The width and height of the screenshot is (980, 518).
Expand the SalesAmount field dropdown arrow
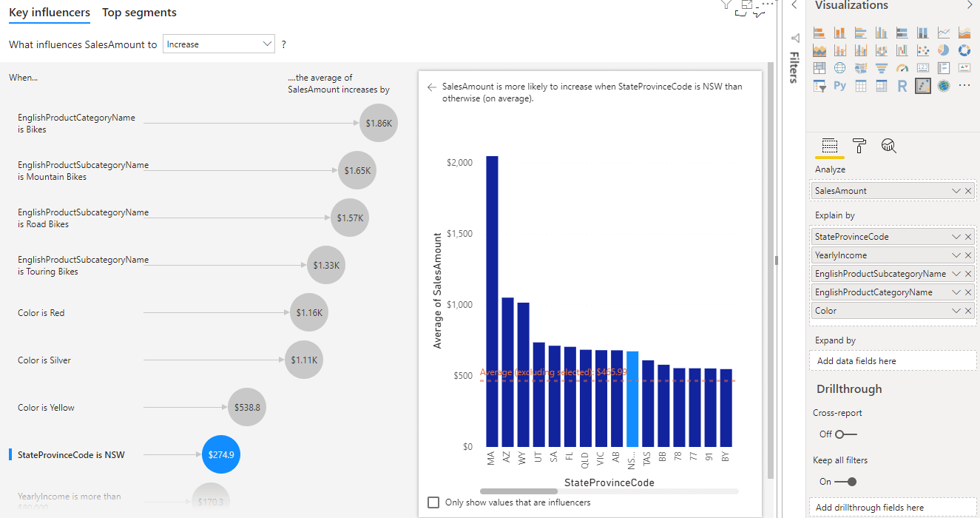click(x=956, y=191)
